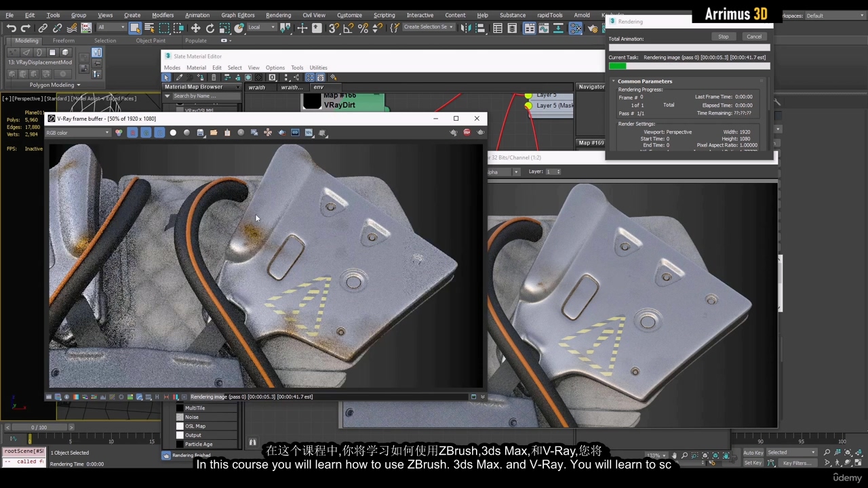The width and height of the screenshot is (868, 488).
Task: Open Rendering menu in menu bar
Action: [278, 15]
